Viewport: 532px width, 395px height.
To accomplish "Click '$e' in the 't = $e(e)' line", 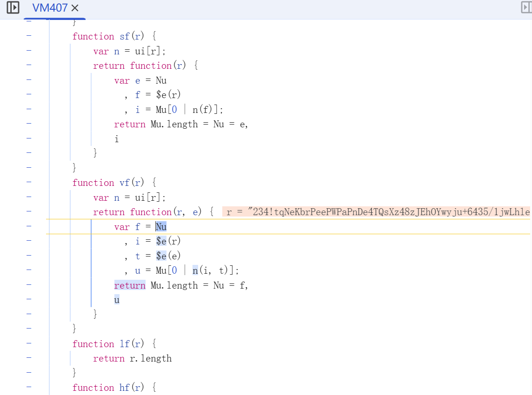I will pos(161,256).
